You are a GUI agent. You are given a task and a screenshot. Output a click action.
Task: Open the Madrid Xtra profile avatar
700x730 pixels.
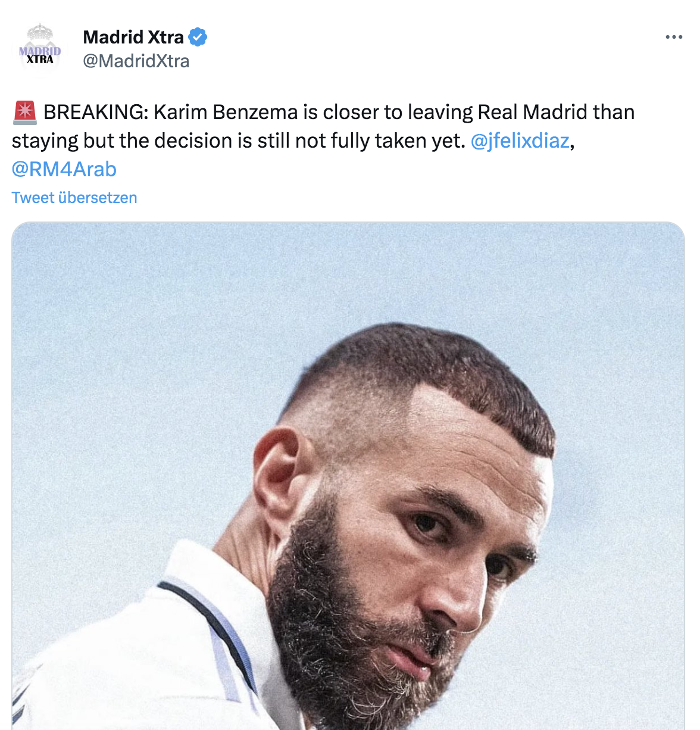[40, 49]
